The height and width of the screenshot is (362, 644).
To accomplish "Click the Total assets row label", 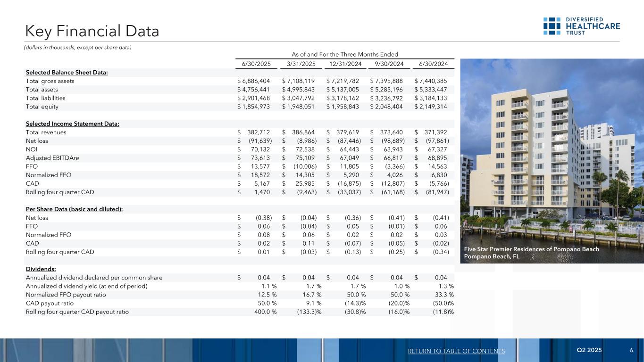I will click(x=42, y=90).
